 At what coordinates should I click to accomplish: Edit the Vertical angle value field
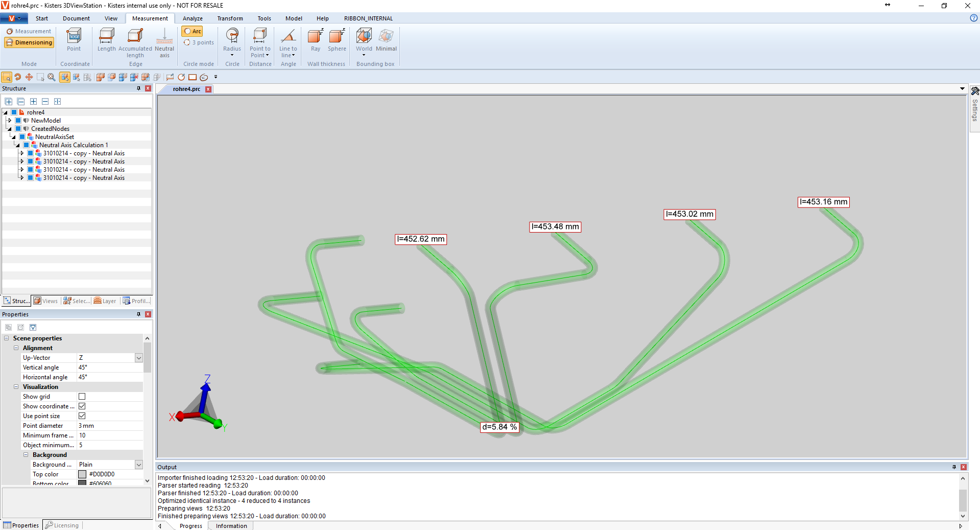pyautogui.click(x=109, y=367)
